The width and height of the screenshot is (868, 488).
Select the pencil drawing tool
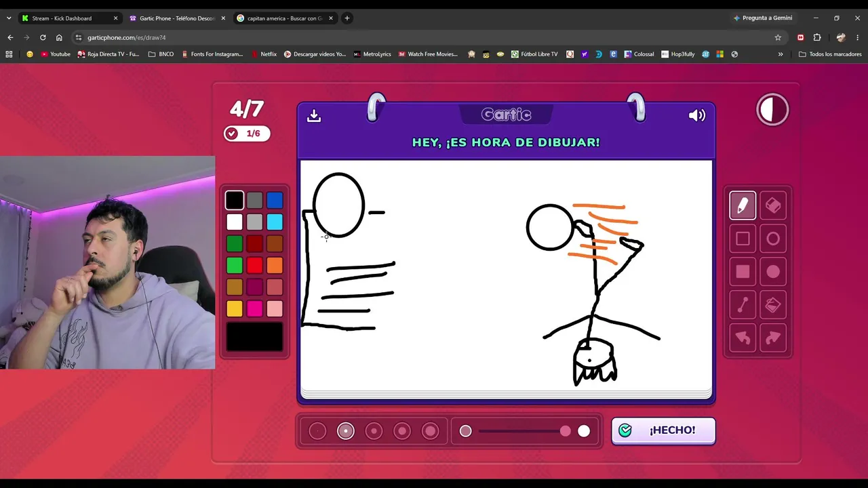(743, 205)
